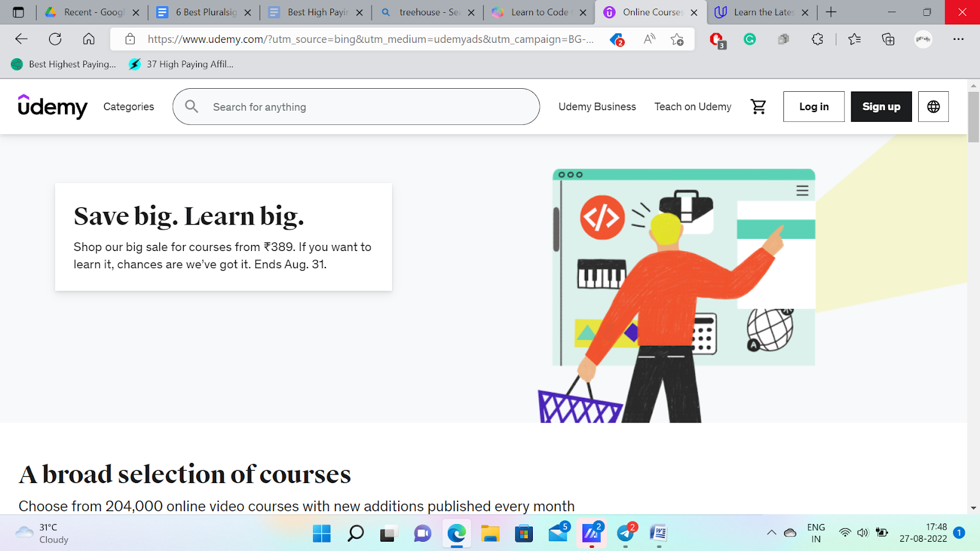Click the Sign up button

[881, 107]
